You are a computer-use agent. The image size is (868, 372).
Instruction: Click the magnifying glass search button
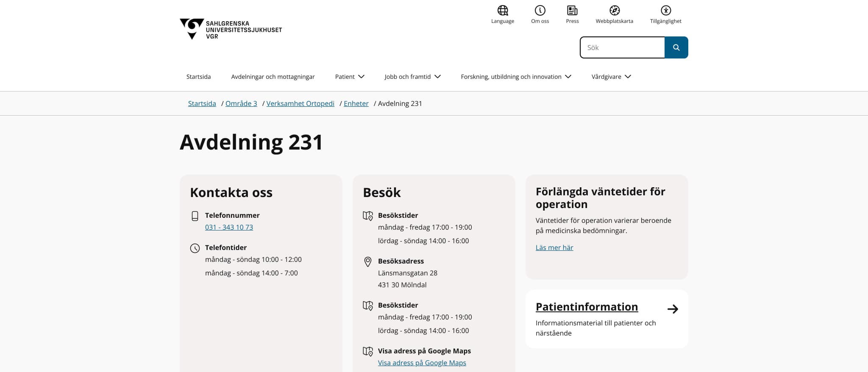point(676,47)
